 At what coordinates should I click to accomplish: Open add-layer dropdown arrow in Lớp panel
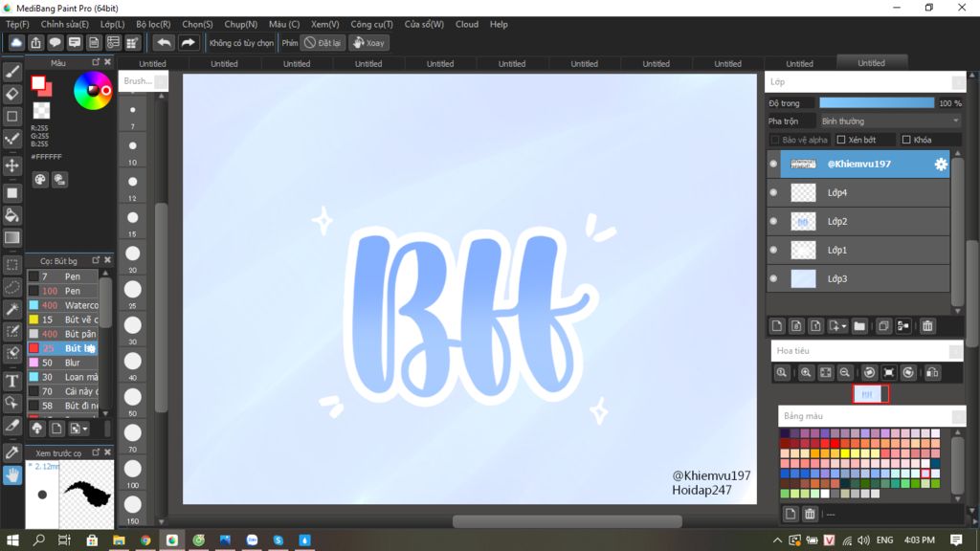[844, 326]
